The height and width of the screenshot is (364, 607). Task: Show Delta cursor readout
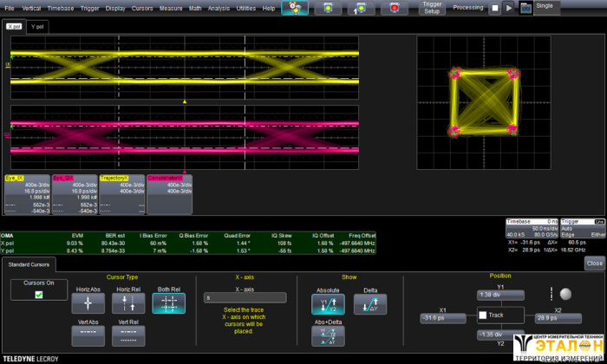tap(369, 304)
